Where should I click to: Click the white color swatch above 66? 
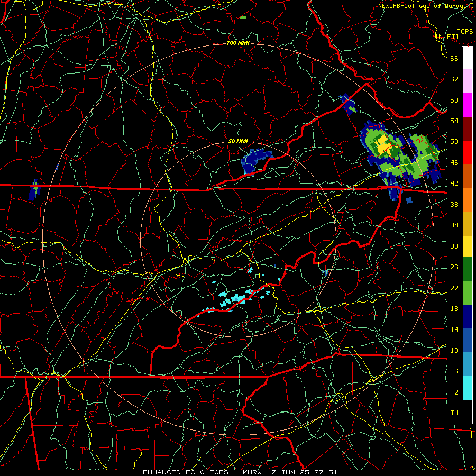coord(467,58)
